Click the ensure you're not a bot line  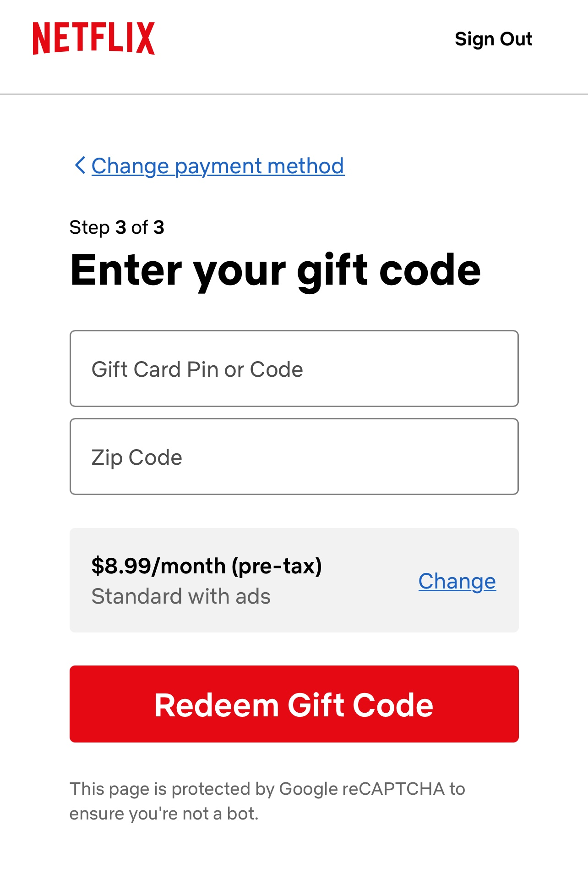(x=164, y=814)
